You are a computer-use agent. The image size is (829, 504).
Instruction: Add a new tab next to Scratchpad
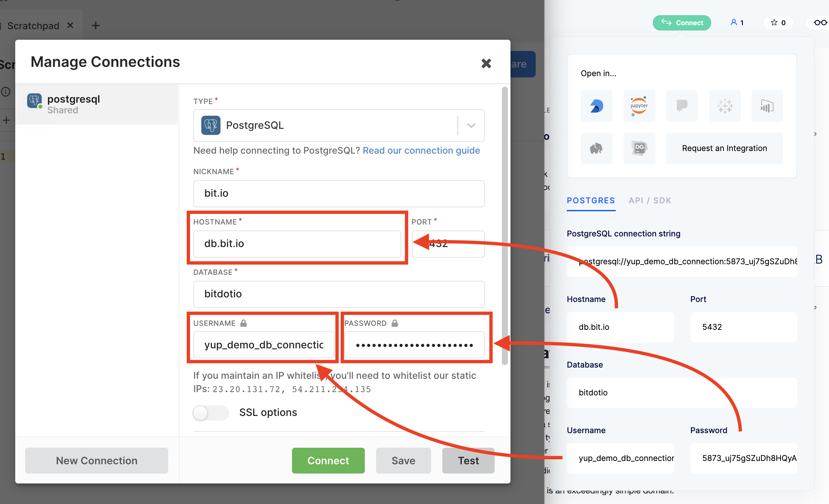click(96, 25)
